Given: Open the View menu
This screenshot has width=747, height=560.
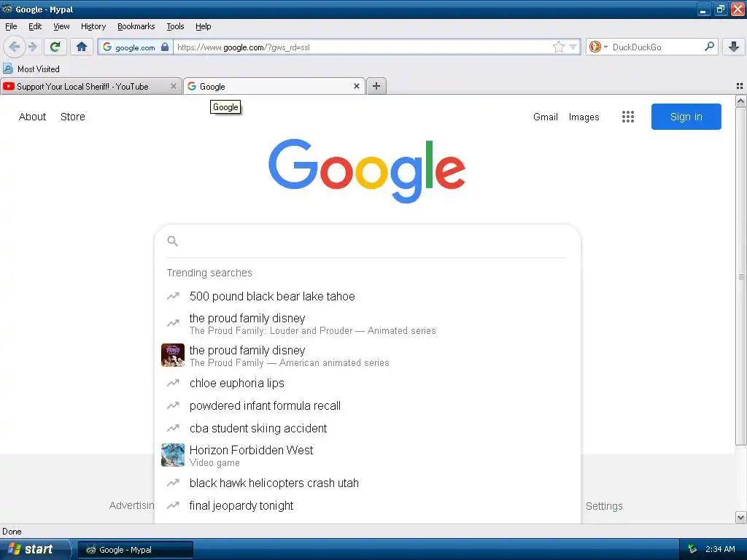Looking at the screenshot, I should tap(61, 26).
